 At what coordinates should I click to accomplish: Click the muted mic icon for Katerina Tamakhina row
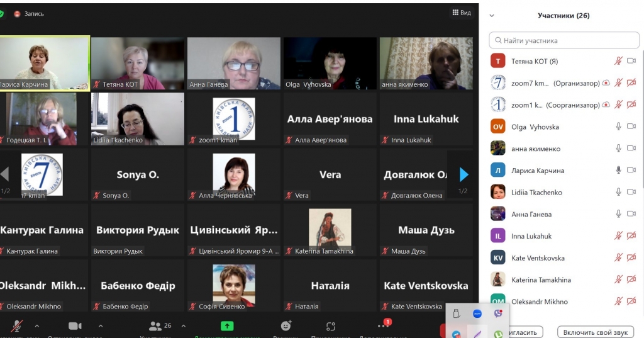(618, 279)
